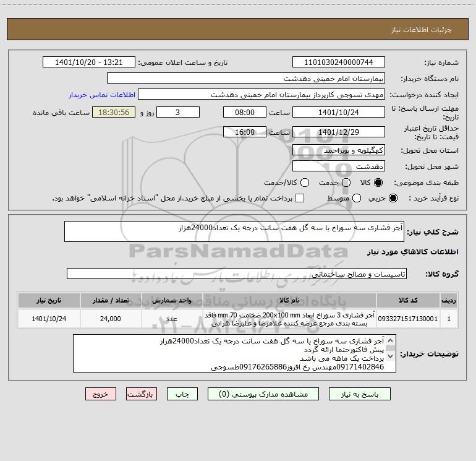Screen dimensions: 476x461
Task: Click the شرح کلی نیاز description box
Action: click(x=234, y=231)
